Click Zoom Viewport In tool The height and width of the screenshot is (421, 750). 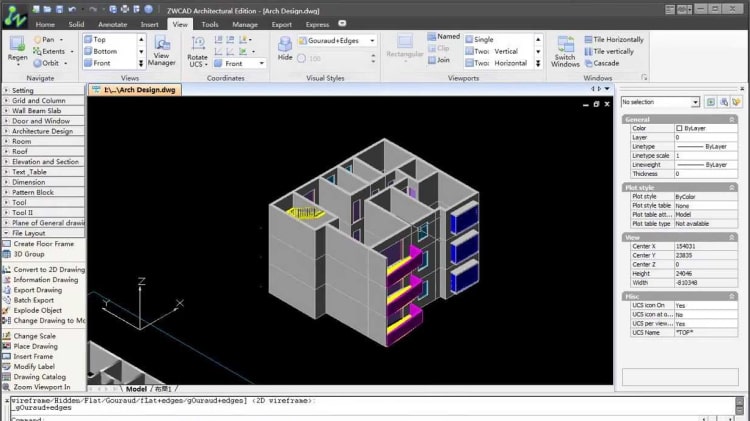42,386
